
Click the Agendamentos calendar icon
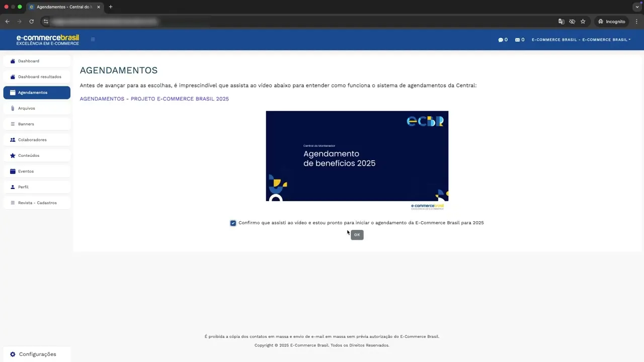click(x=13, y=93)
